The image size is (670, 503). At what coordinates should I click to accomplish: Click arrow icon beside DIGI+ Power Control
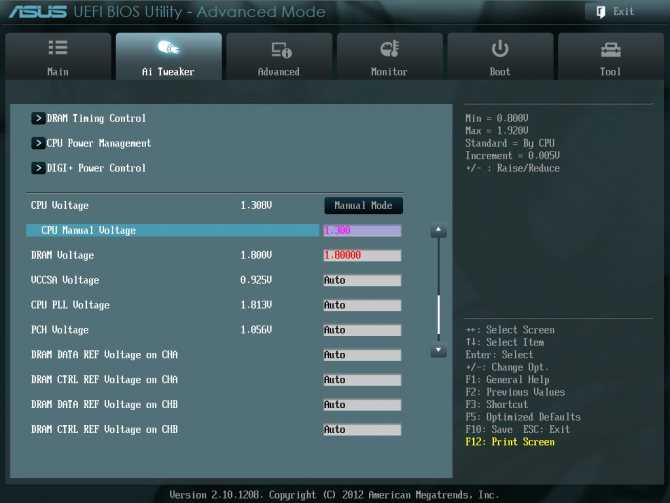(x=38, y=168)
